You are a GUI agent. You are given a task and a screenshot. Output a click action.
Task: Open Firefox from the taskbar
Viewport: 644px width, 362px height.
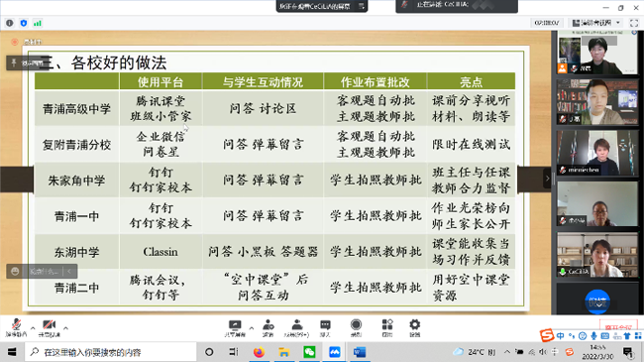259,352
